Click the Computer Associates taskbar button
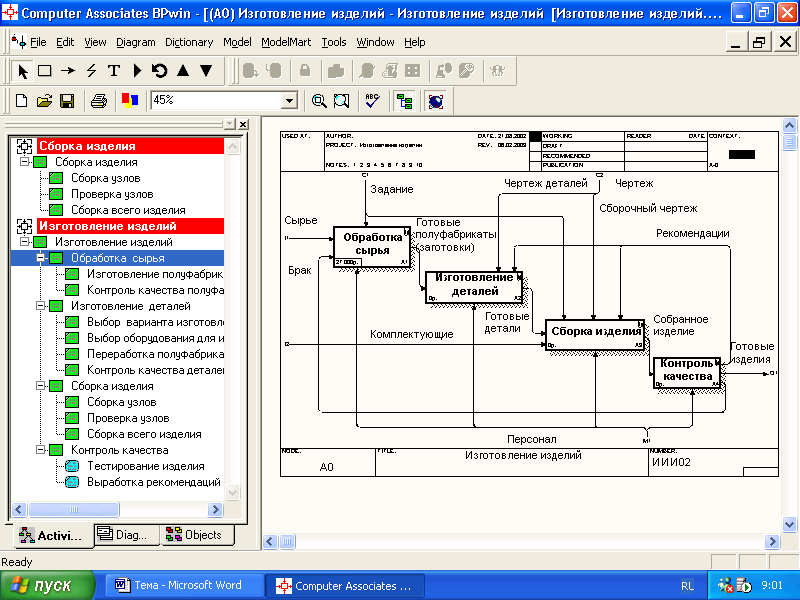The height and width of the screenshot is (600, 800). coord(345,586)
